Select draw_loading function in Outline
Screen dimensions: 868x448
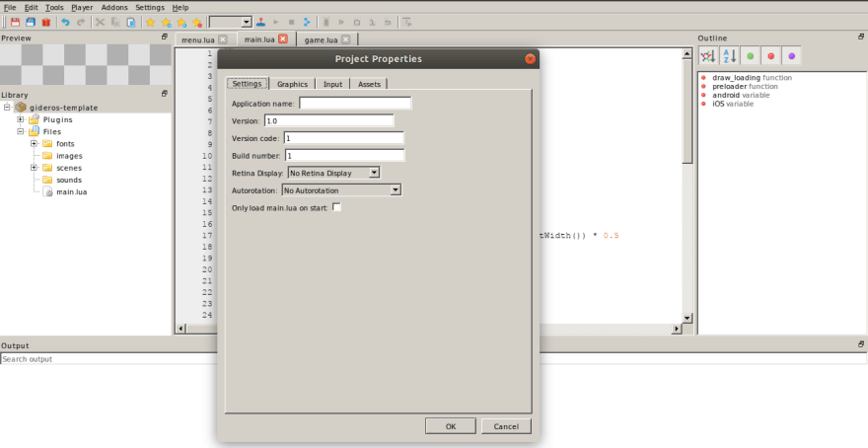(752, 78)
